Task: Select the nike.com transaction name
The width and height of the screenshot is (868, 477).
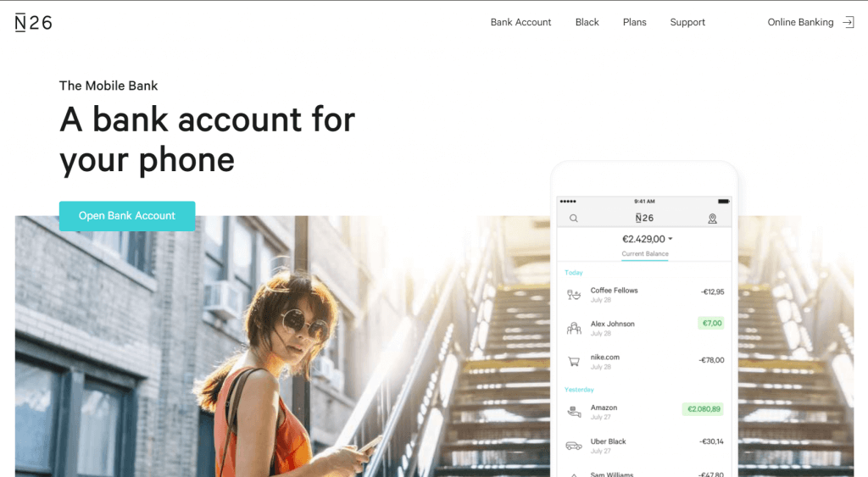Action: [x=604, y=357]
